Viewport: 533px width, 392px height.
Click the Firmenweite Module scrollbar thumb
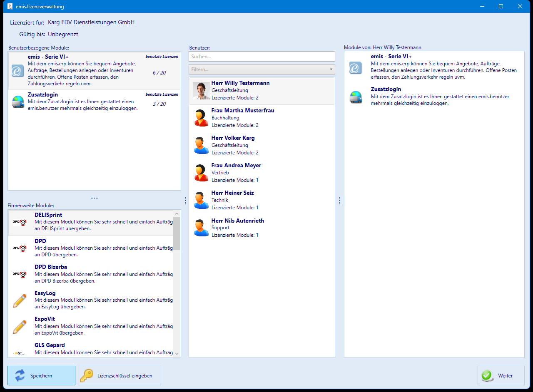(177, 233)
